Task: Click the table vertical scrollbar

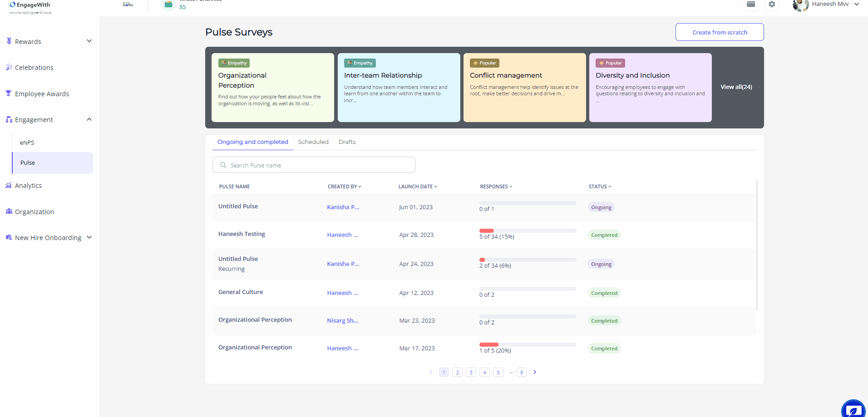Action: pos(757,245)
